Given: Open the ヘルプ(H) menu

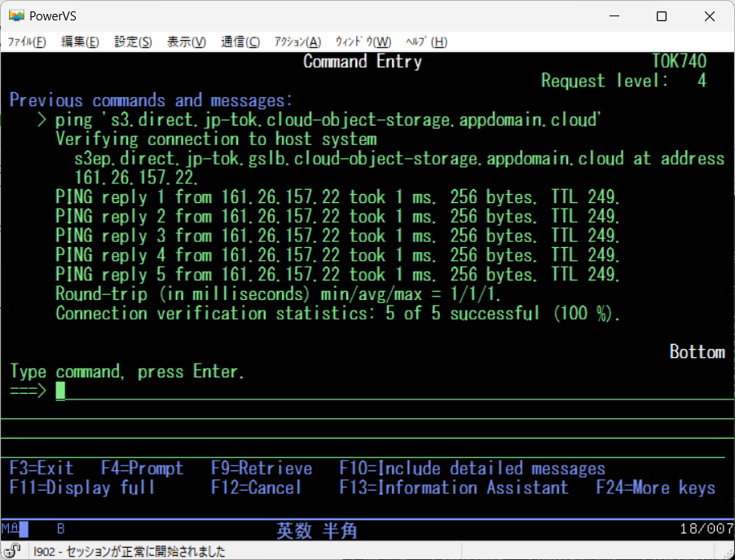Looking at the screenshot, I should click(x=426, y=42).
